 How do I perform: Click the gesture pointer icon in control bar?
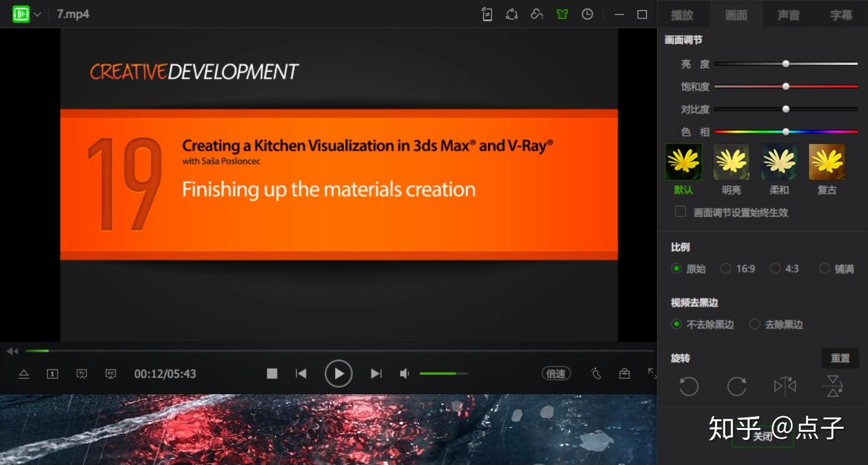pos(596,374)
